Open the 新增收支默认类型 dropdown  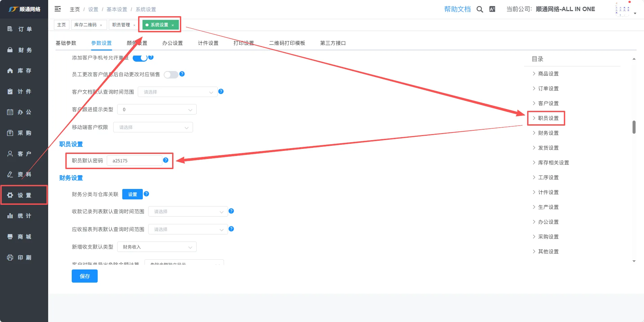(157, 247)
